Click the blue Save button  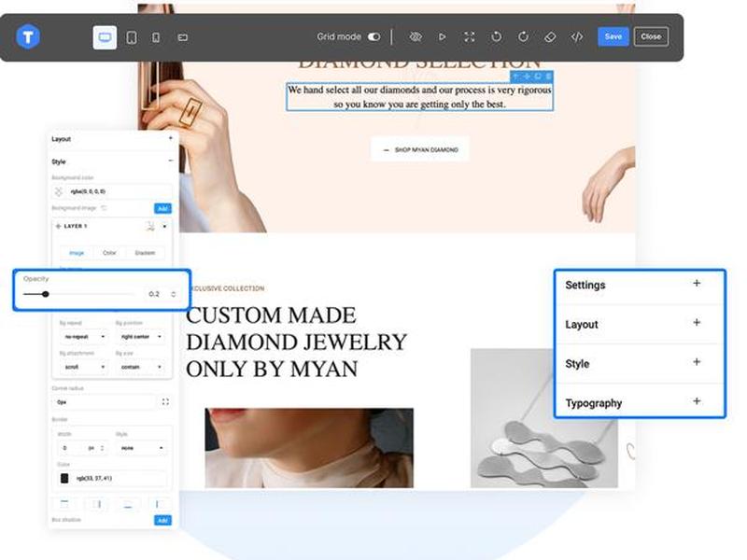tap(613, 36)
